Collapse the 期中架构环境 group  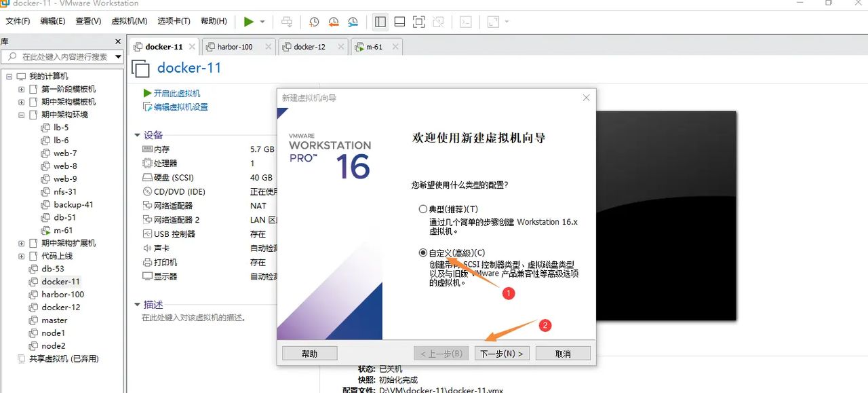[21, 115]
